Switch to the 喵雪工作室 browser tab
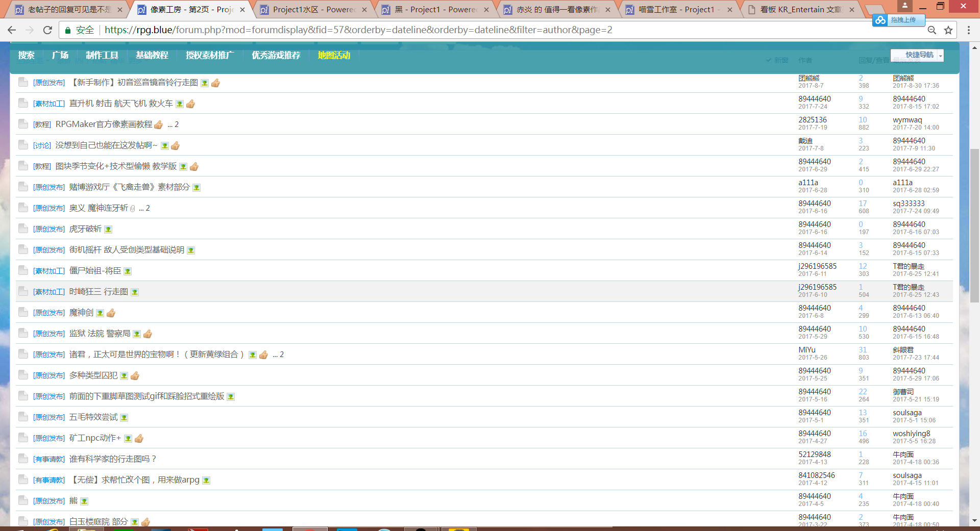 click(679, 10)
